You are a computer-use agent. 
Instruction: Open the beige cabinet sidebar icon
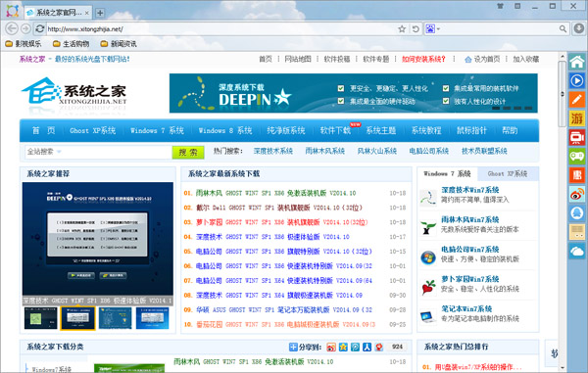coord(577,232)
